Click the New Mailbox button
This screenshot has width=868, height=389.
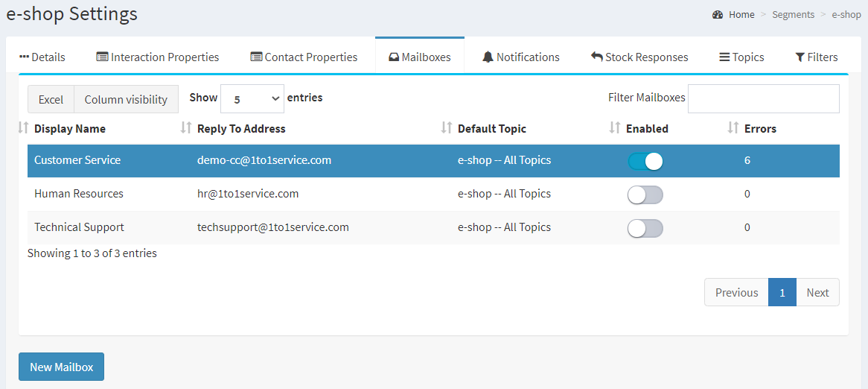pos(62,367)
